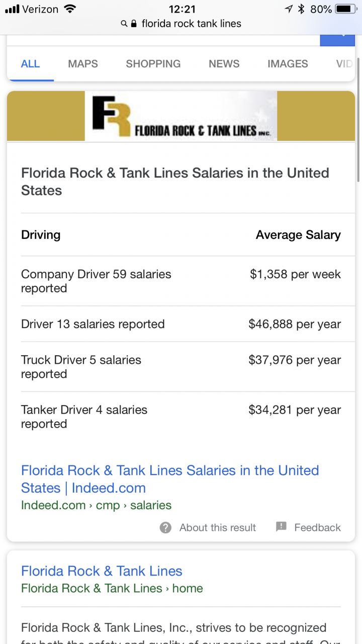This screenshot has width=362, height=644.
Task: Switch to the MAPS tab
Action: click(x=83, y=64)
